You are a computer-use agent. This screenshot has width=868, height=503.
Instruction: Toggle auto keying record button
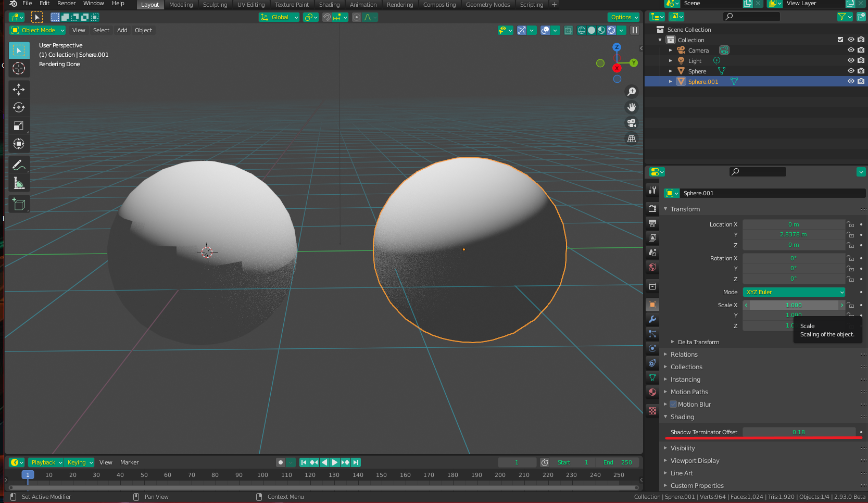coord(281,462)
